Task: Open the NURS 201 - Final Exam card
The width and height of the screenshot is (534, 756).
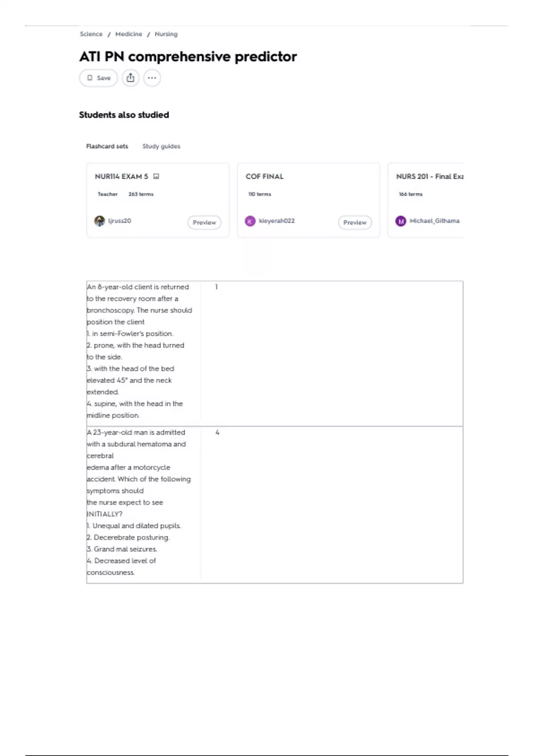Action: (x=425, y=200)
